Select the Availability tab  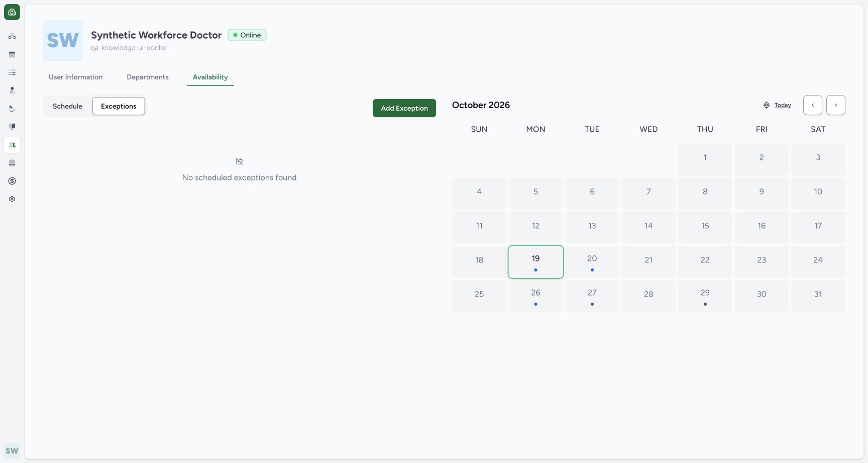click(210, 77)
